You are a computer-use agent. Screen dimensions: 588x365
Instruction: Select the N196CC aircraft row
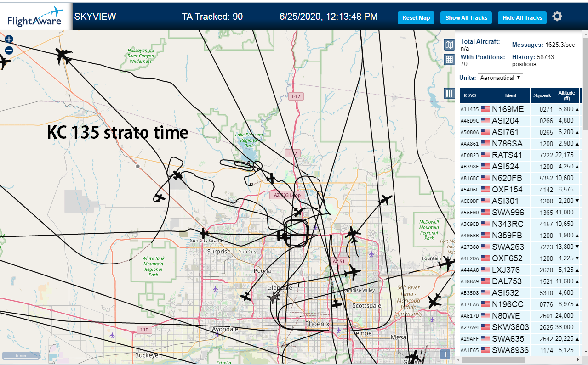pyautogui.click(x=520, y=304)
